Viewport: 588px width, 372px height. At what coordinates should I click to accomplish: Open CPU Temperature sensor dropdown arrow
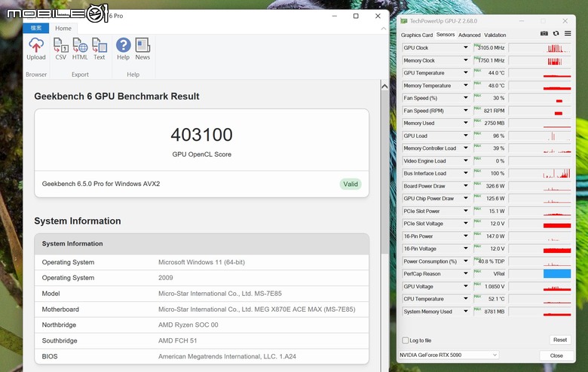pyautogui.click(x=466, y=298)
